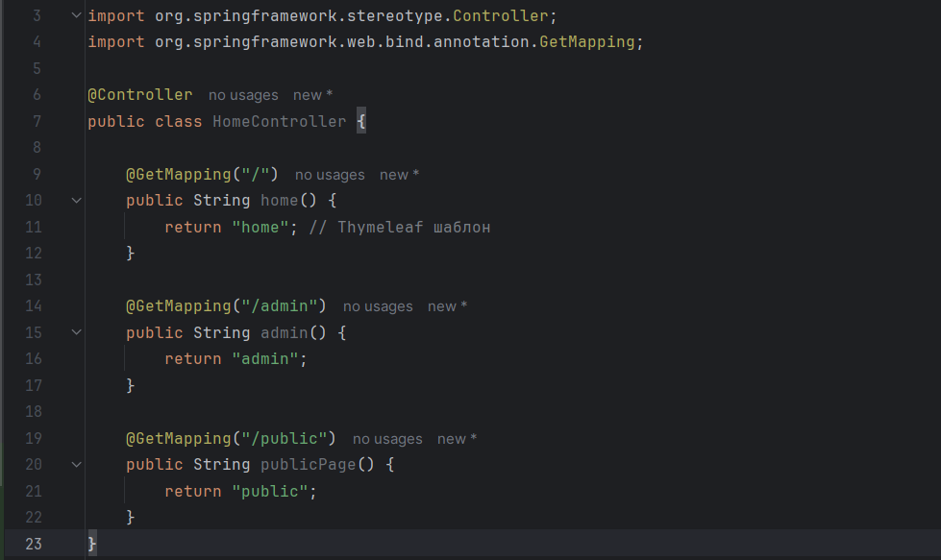This screenshot has height=560, width=941.
Task: Click the closing class brace on line 23
Action: (92, 544)
